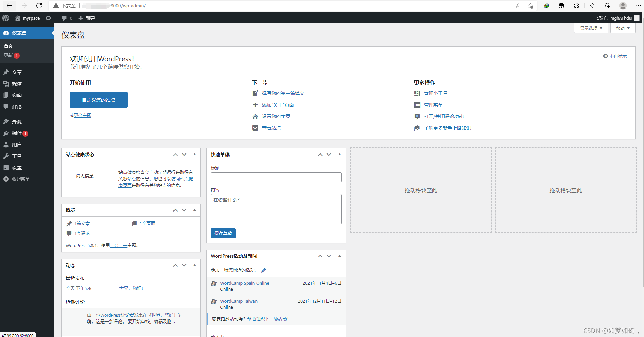Open 添加"关于"页面 link
The width and height of the screenshot is (644, 337).
278,105
